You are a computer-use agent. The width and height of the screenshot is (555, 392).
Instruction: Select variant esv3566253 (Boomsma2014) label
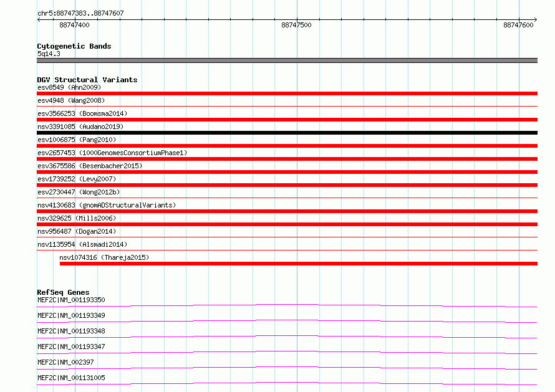pyautogui.click(x=82, y=113)
